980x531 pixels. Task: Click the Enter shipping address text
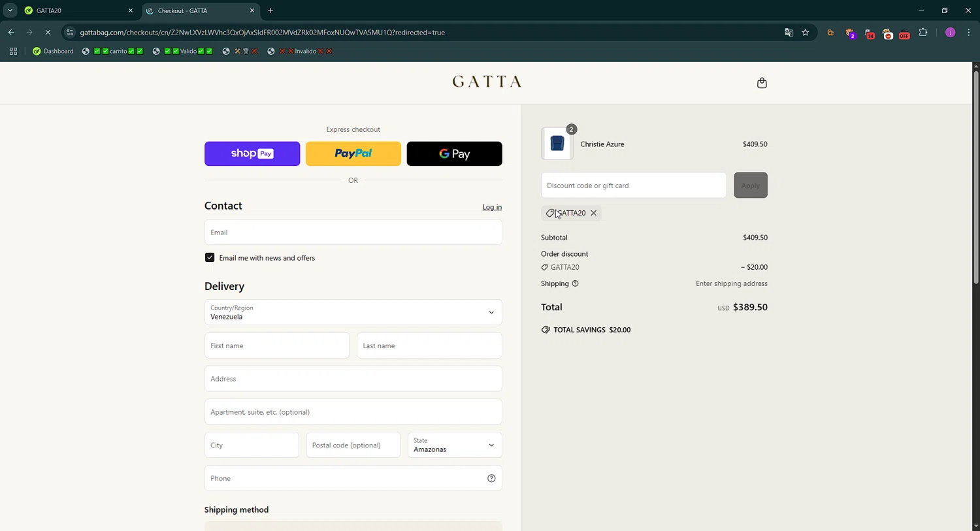(x=732, y=283)
